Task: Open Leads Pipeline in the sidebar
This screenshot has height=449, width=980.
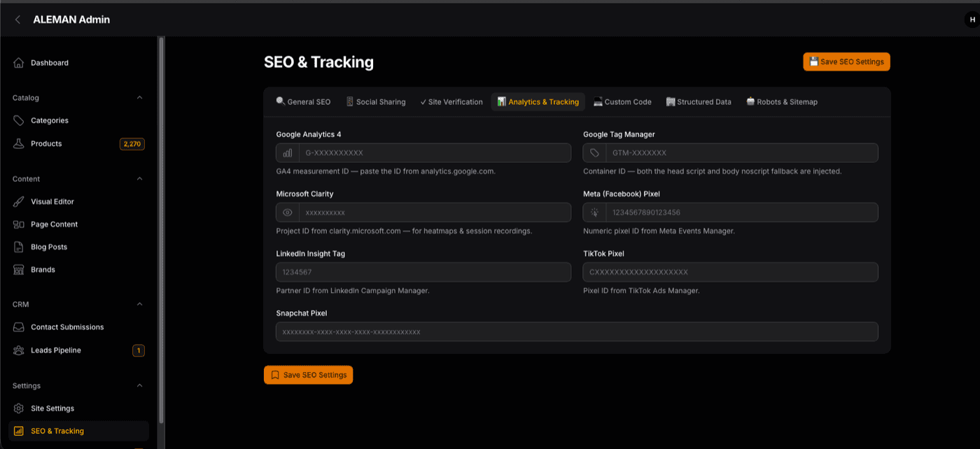Action: (78, 350)
